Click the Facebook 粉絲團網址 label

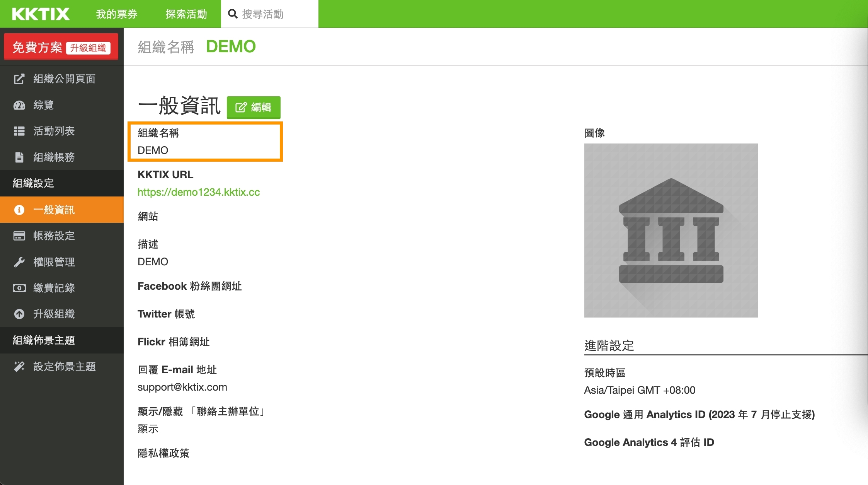[x=190, y=286]
